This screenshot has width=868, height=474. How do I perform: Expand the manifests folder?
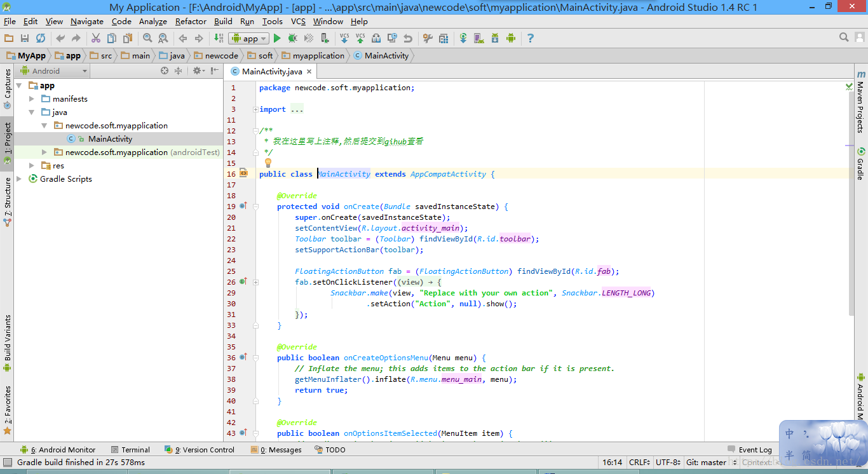click(x=32, y=98)
